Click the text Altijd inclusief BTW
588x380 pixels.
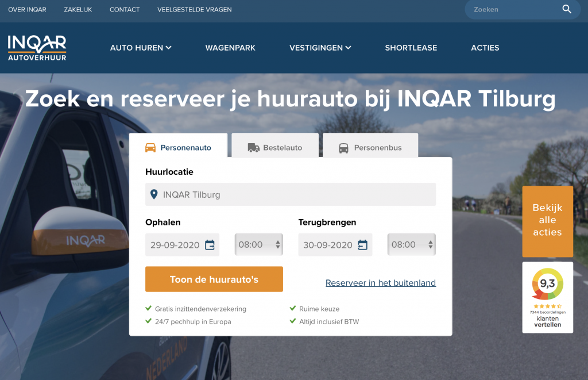coord(329,322)
